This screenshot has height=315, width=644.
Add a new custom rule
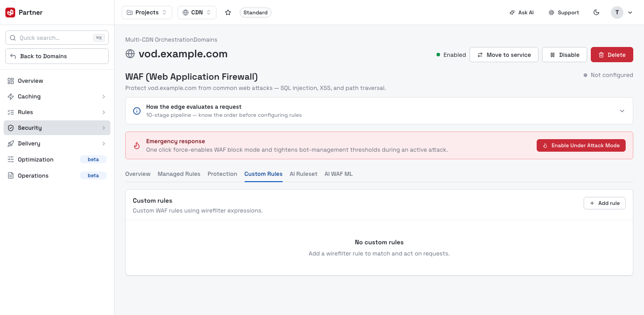pos(605,203)
